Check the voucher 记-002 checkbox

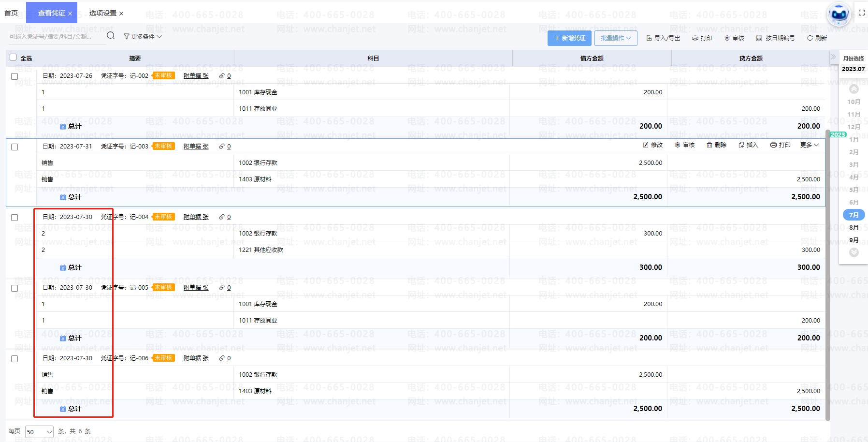point(14,76)
